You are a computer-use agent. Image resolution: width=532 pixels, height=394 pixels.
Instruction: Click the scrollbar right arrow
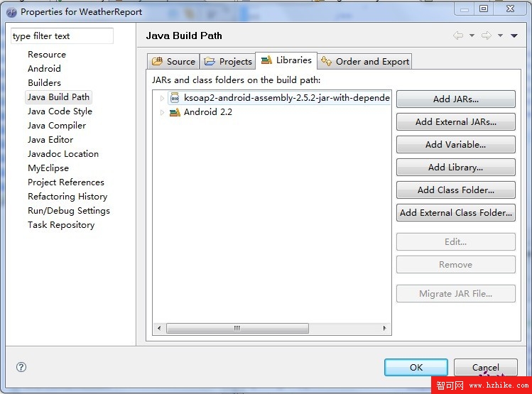tap(384, 328)
